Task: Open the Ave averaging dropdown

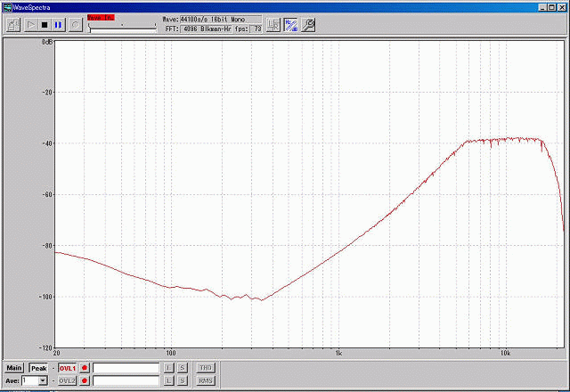Action: tap(42, 380)
